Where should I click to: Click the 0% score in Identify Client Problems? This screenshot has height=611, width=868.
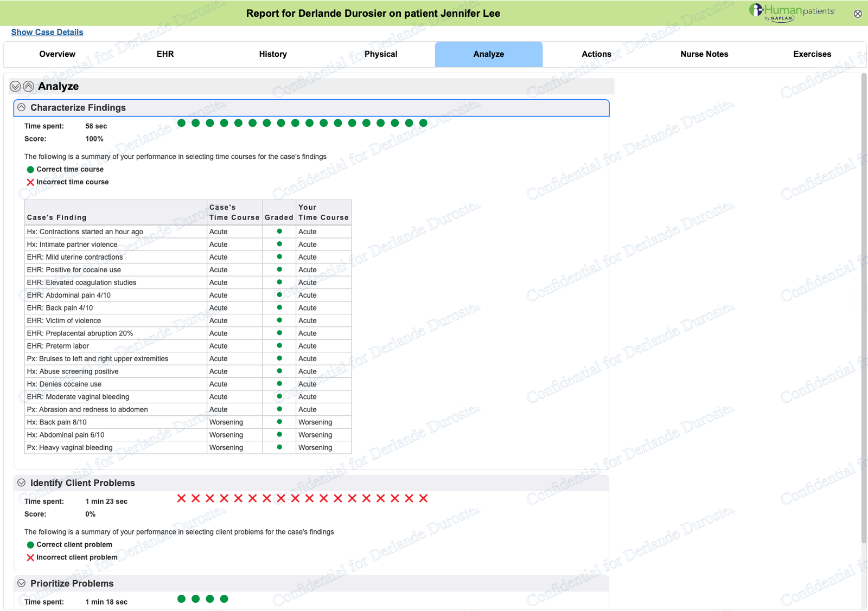(x=91, y=514)
